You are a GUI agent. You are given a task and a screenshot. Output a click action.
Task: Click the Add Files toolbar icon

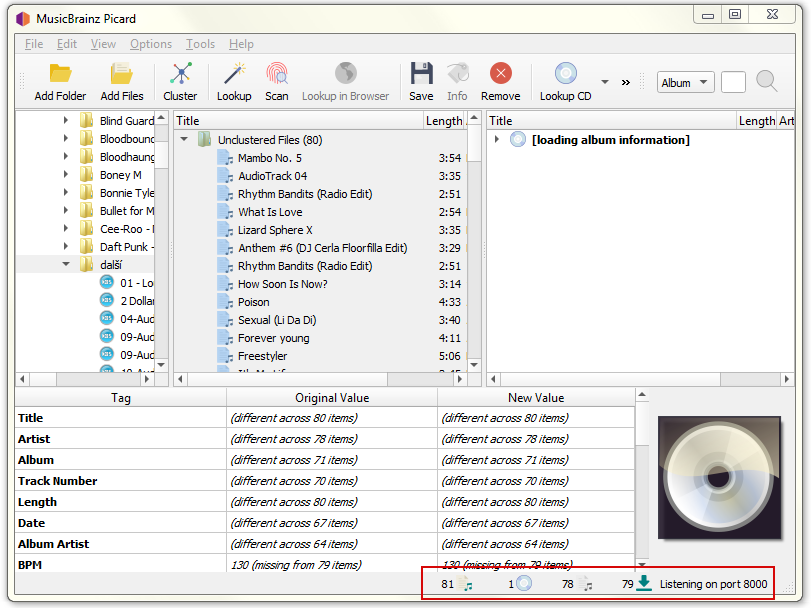(x=122, y=74)
